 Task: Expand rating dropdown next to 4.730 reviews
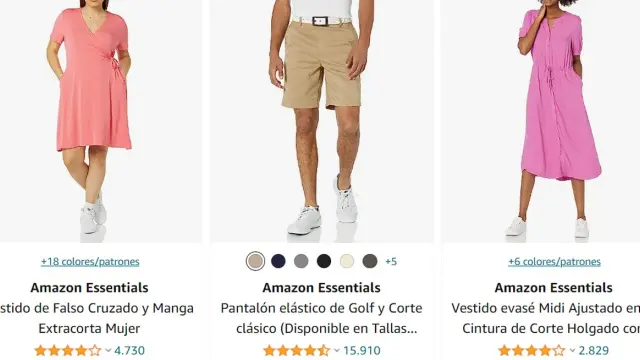coord(108,350)
